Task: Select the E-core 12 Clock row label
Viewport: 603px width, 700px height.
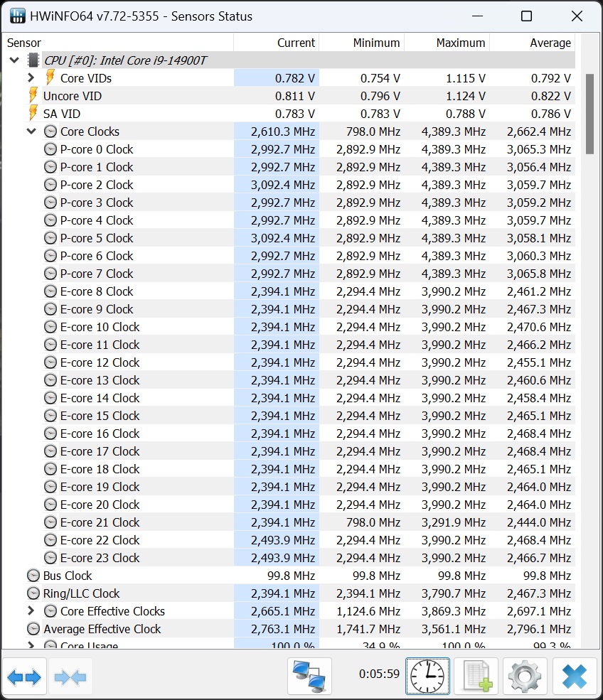Action: pos(100,362)
